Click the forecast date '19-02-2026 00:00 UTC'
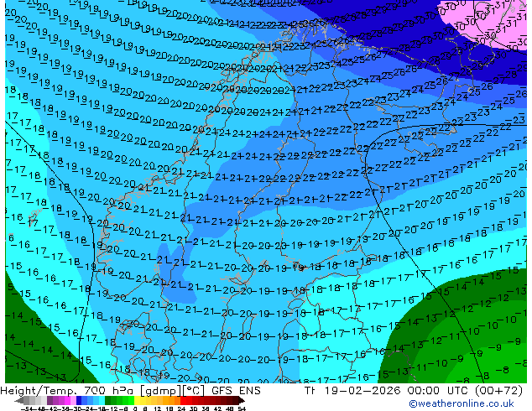The width and height of the screenshot is (532, 411). [x=395, y=391]
